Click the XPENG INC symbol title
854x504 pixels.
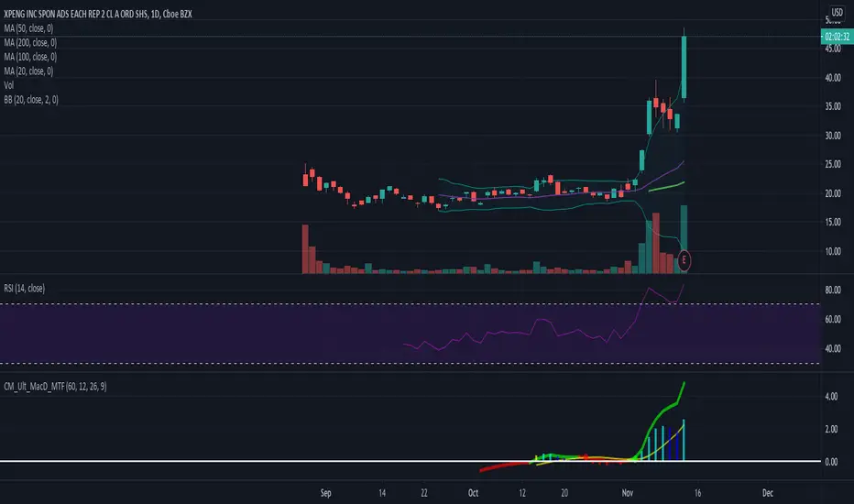[x=98, y=14]
